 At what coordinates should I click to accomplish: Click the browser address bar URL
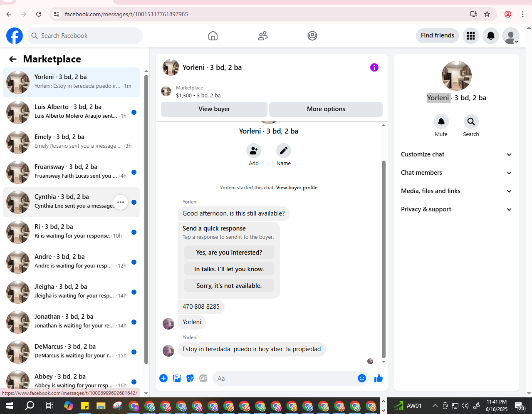pos(126,14)
